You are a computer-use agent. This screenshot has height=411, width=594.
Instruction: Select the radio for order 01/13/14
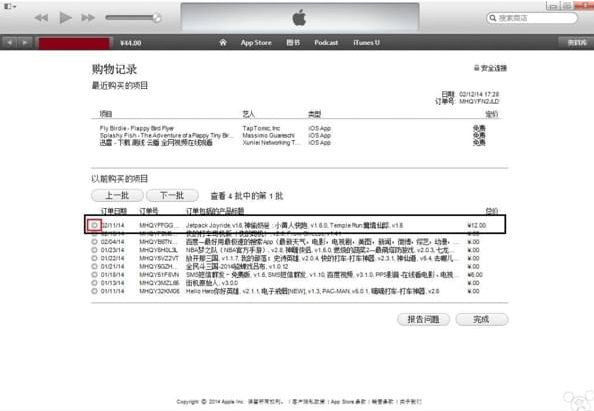(94, 283)
